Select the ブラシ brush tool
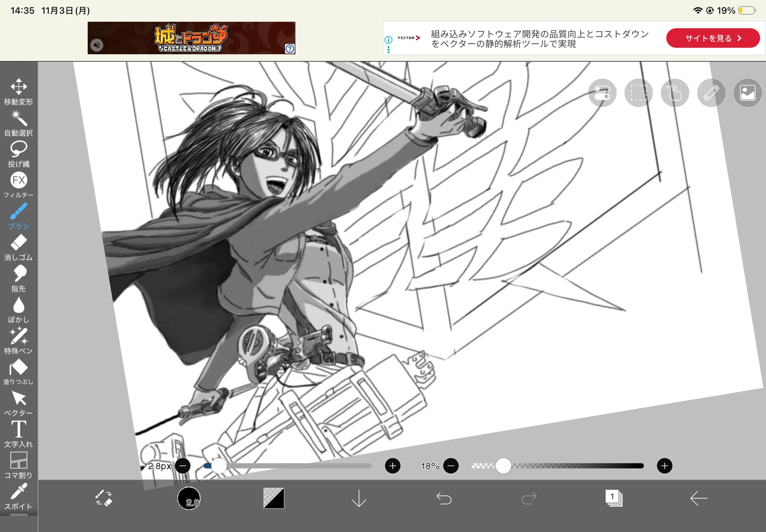 coord(19,216)
